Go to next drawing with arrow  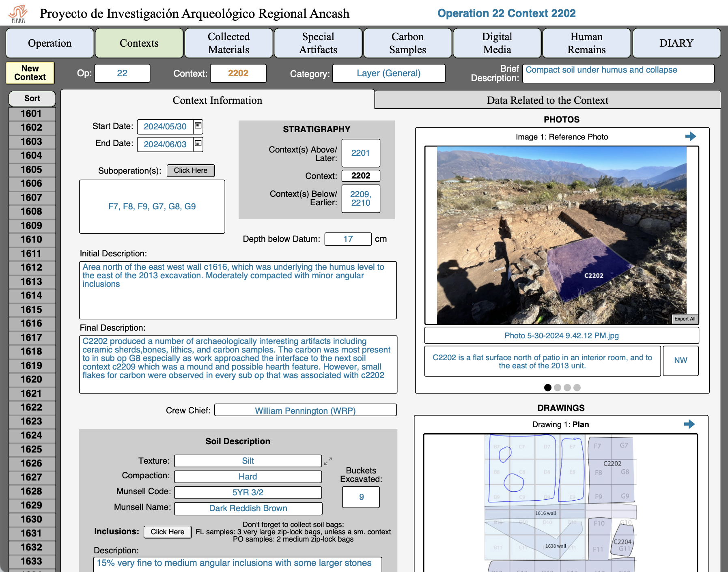[689, 424]
